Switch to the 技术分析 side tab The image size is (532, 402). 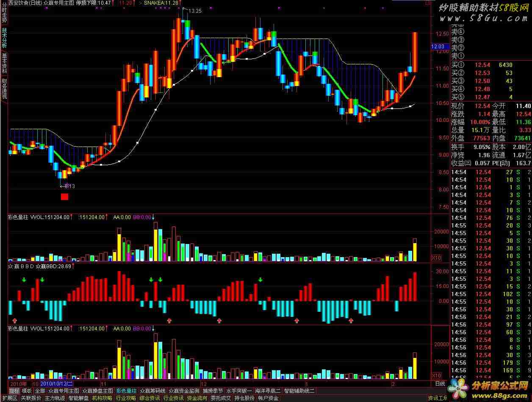[4, 38]
